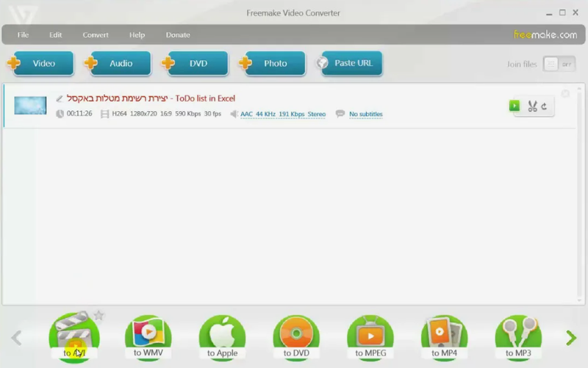Viewport: 588px width, 368px height.
Task: Choose the to DVD format
Action: pos(296,338)
